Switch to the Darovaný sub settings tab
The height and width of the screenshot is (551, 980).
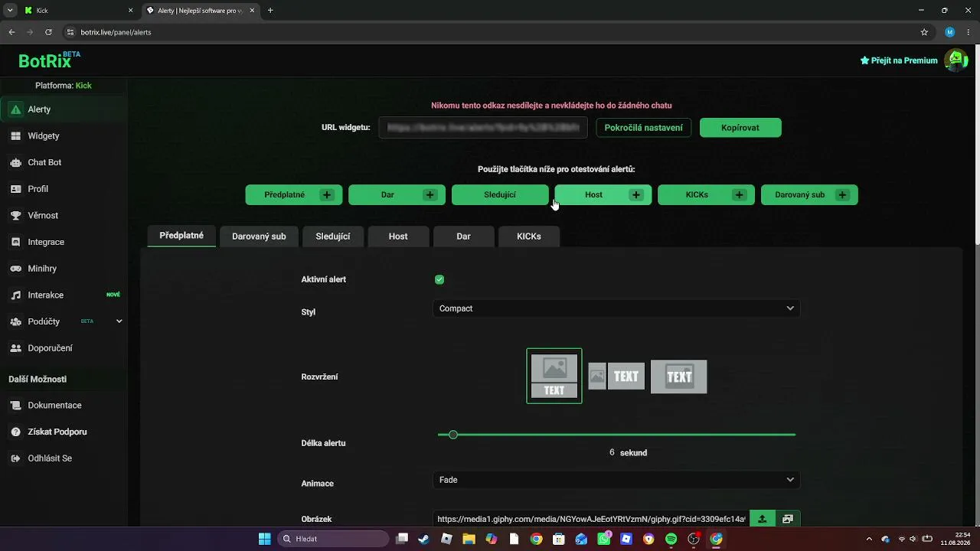pyautogui.click(x=259, y=236)
